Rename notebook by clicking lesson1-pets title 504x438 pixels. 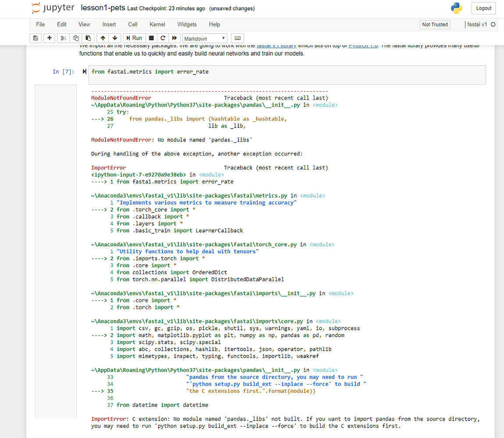[x=101, y=7]
